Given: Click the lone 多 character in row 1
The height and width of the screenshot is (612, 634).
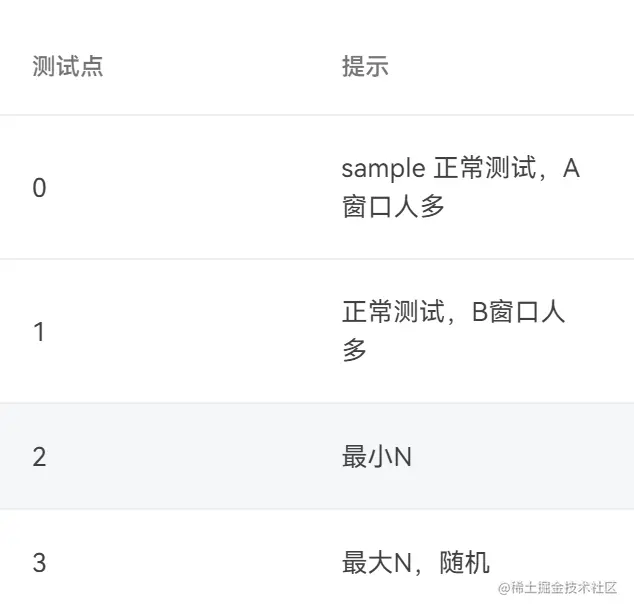Looking at the screenshot, I should click(x=354, y=351).
